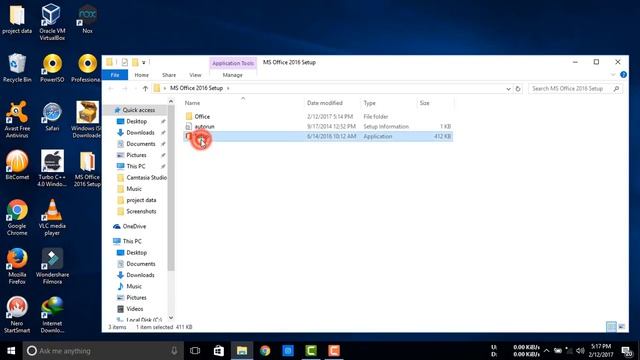The height and width of the screenshot is (360, 640).
Task: Open Screenshots folder in navigation pane
Action: pyautogui.click(x=141, y=211)
